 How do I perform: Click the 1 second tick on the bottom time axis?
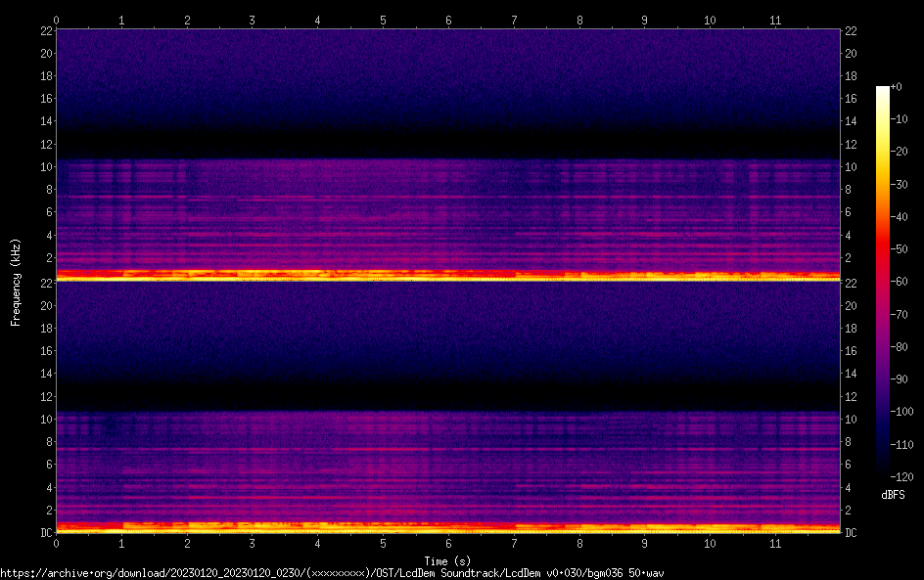click(121, 542)
